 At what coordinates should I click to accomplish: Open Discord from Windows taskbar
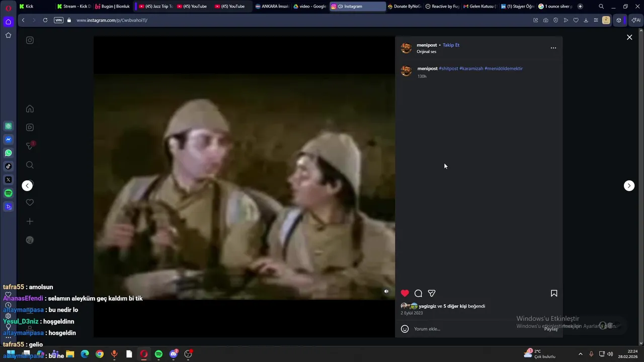[x=174, y=354]
